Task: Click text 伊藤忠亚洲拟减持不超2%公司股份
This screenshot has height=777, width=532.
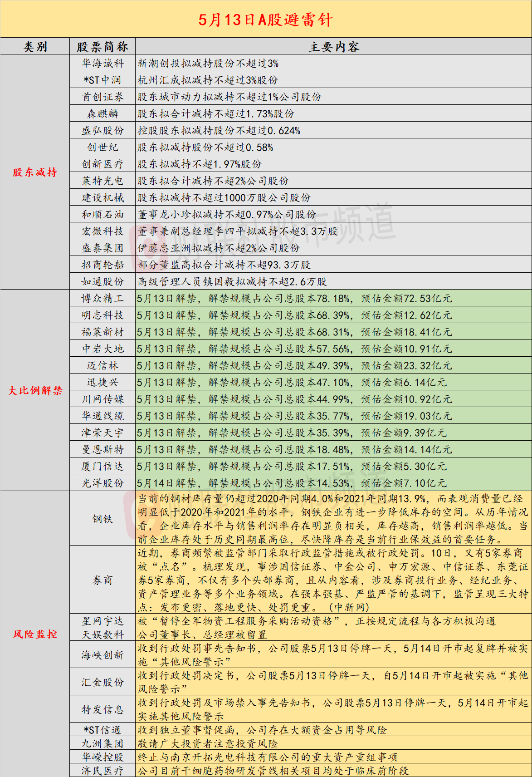Action: click(219, 248)
